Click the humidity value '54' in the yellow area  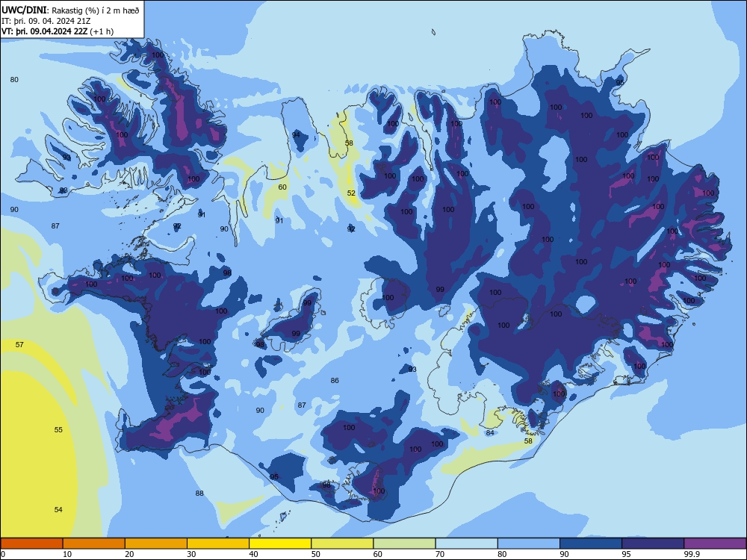point(58,509)
